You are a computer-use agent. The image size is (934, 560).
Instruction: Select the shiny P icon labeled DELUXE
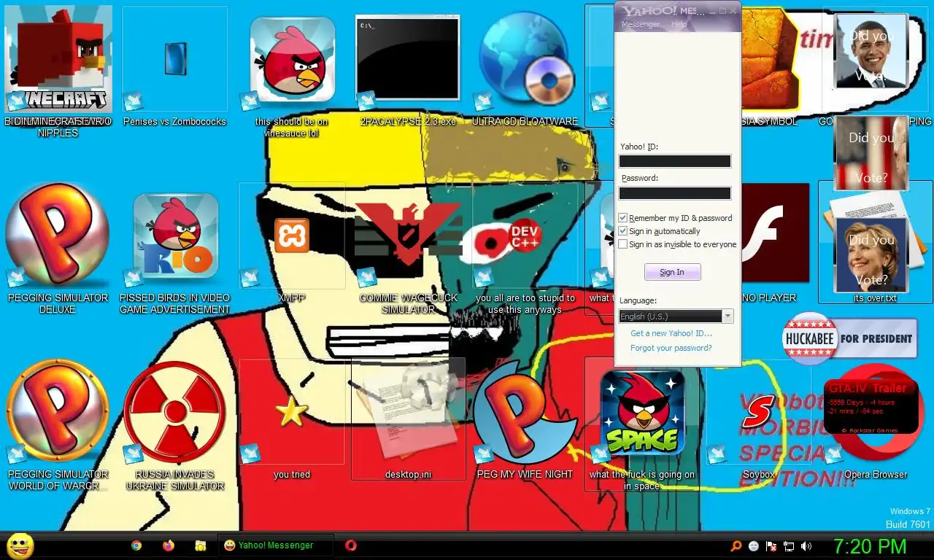tap(58, 235)
